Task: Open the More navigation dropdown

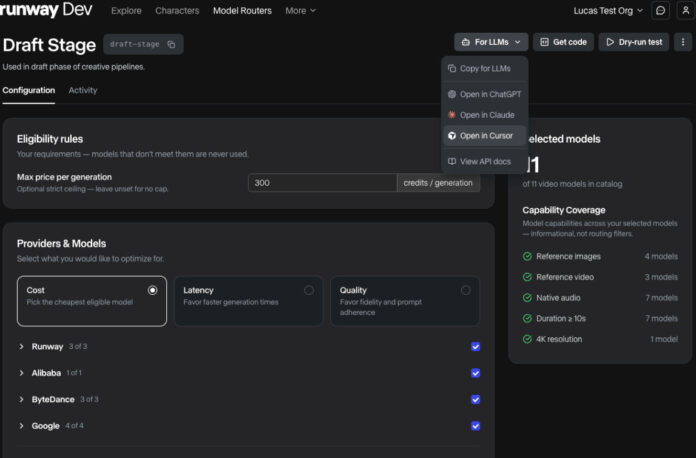Action: click(301, 11)
